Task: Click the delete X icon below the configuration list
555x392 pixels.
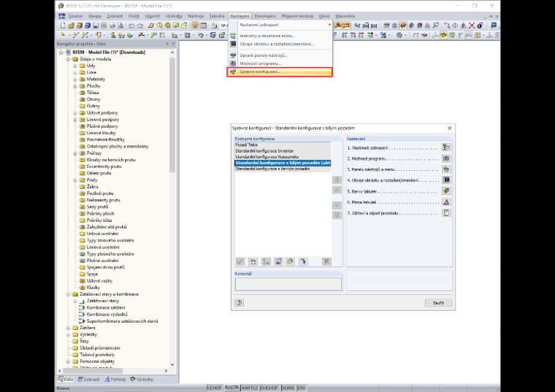Action: point(326,261)
